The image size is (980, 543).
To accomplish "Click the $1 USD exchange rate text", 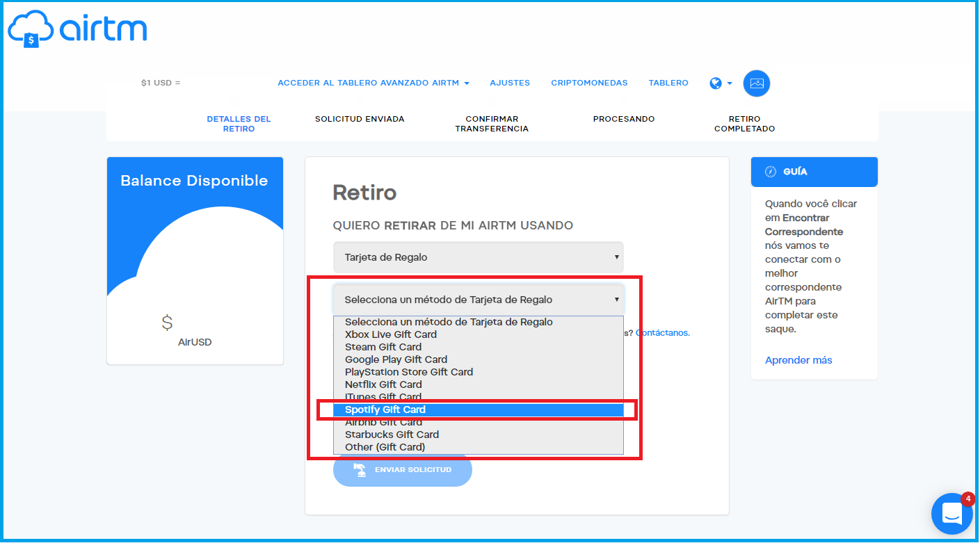I will click(161, 83).
